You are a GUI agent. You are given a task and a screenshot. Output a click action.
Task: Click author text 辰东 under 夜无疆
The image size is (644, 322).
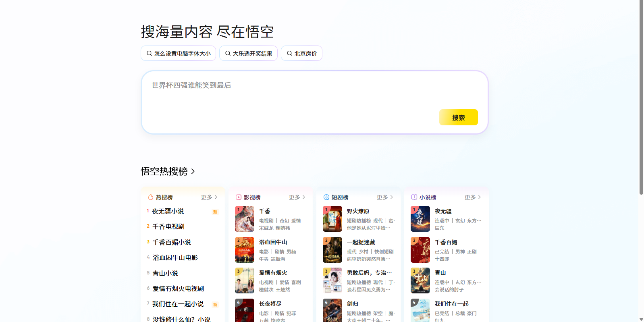[x=439, y=228]
